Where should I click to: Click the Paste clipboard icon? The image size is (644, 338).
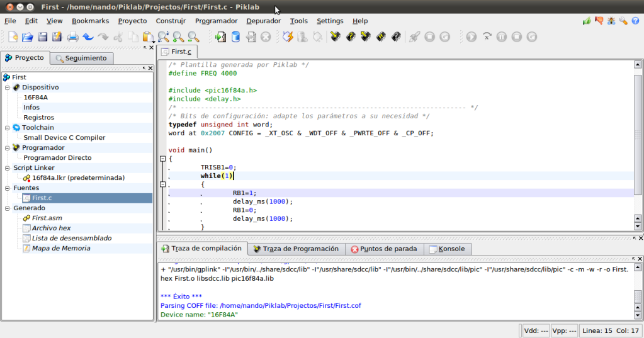click(147, 37)
